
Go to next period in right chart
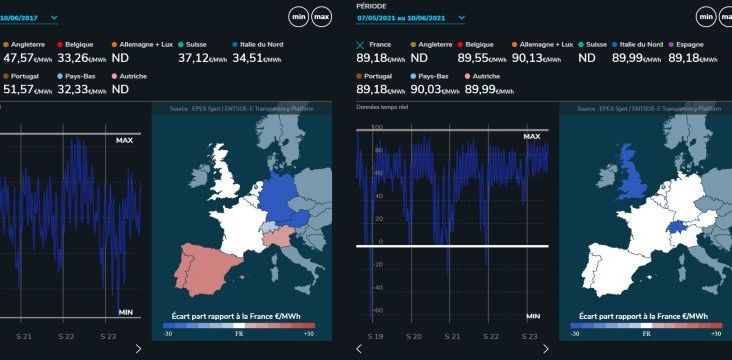pos(546,349)
